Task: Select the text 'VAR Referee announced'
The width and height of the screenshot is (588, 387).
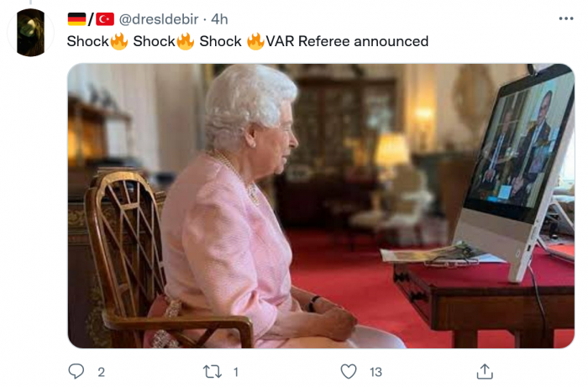Action: click(x=347, y=41)
